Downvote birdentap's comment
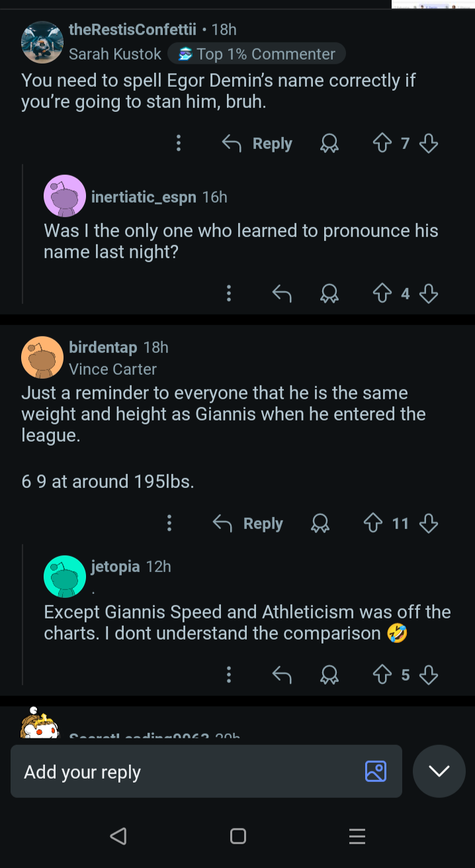 (x=429, y=524)
